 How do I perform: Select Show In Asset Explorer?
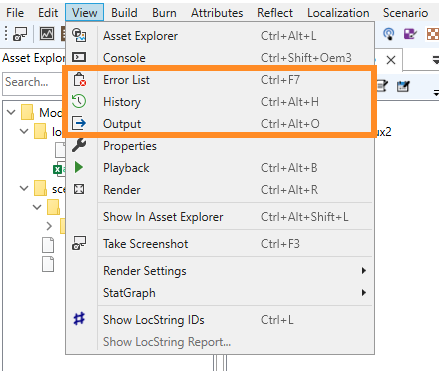(x=220, y=217)
